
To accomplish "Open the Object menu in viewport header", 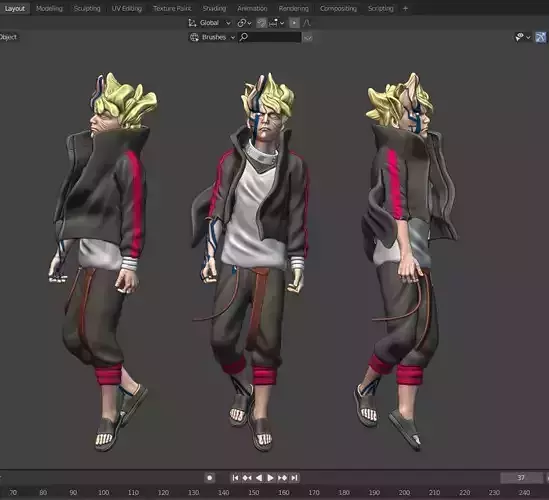I will (8, 37).
